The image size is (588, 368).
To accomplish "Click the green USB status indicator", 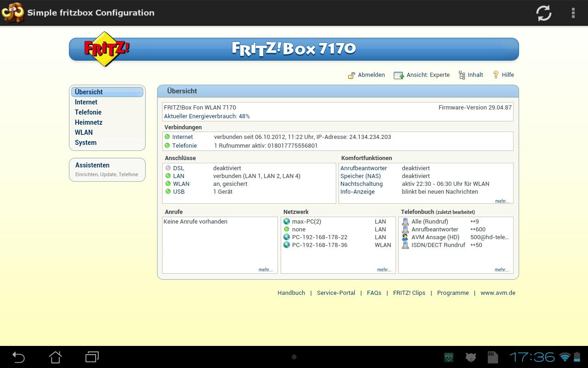I will 168,192.
